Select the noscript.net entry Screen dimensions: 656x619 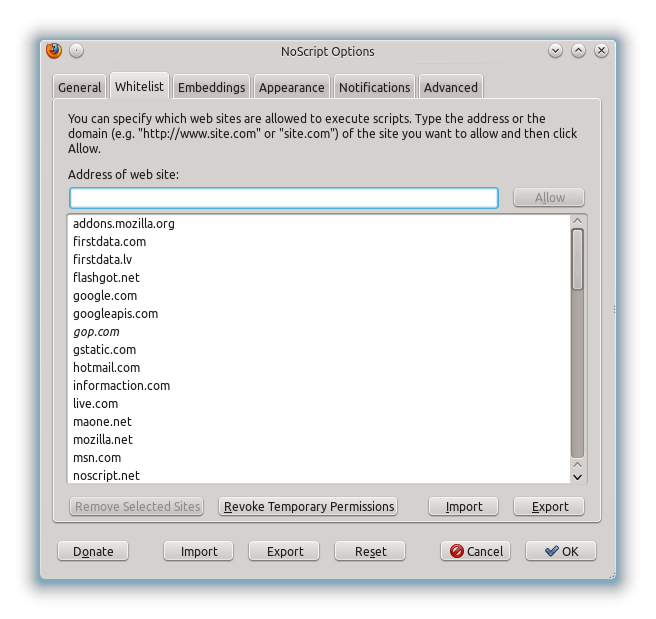click(319, 476)
